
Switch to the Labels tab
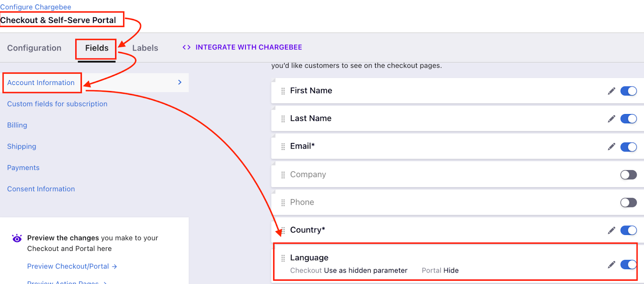click(x=145, y=48)
